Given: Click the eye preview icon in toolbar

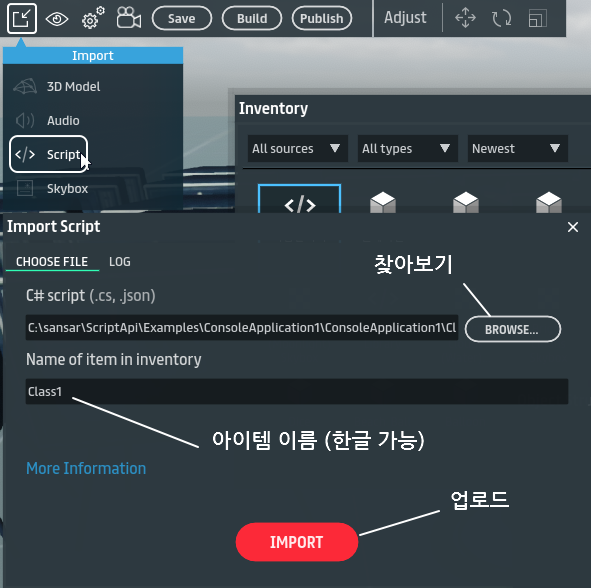Looking at the screenshot, I should coord(57,19).
